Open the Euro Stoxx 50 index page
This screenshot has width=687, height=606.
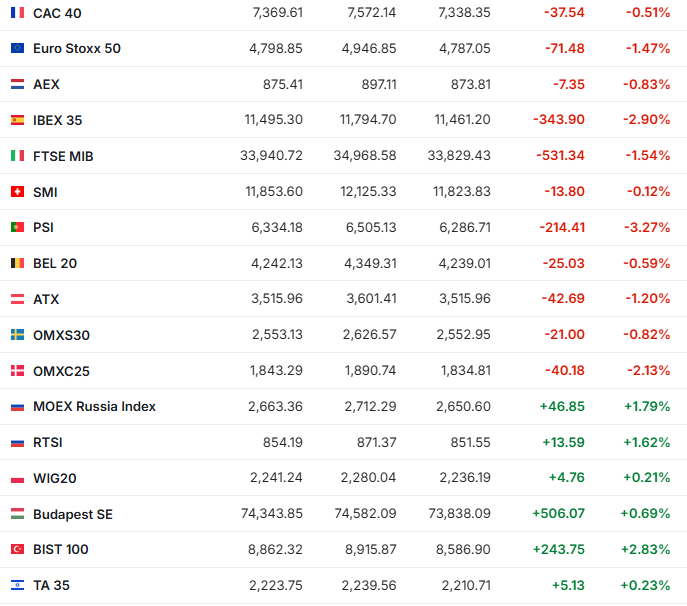point(77,49)
